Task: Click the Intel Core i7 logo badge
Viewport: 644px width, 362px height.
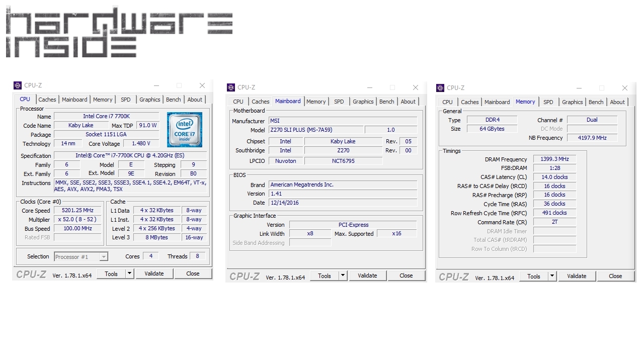Action: (185, 130)
